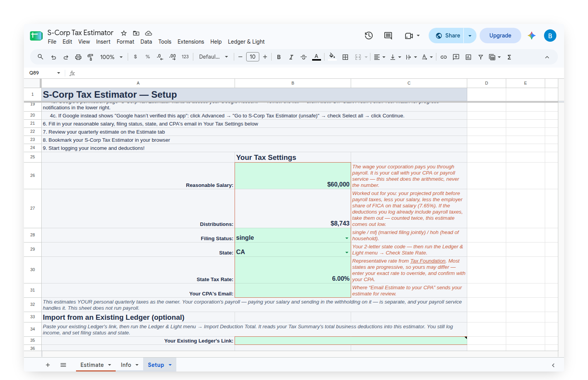The width and height of the screenshot is (588, 380).
Task: Click the Your Existing Ledger's Link cell
Action: (x=351, y=341)
